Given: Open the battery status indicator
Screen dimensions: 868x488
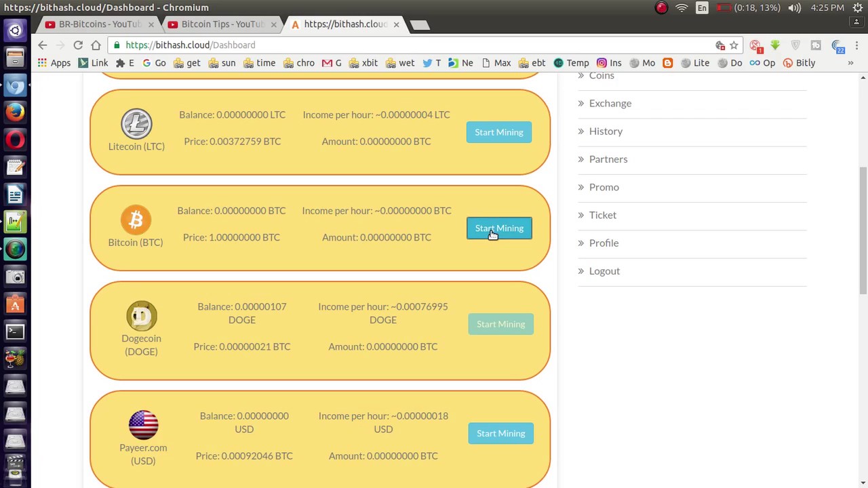Looking at the screenshot, I should [748, 7].
